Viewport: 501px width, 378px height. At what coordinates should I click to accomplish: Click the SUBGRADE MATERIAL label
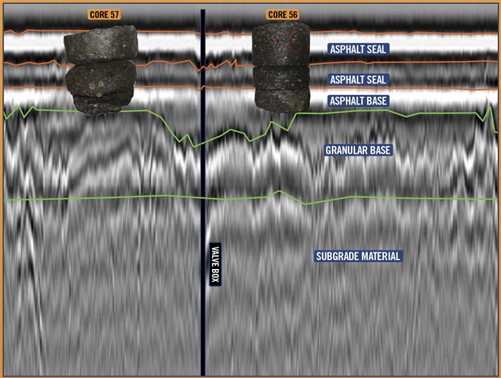tap(358, 256)
